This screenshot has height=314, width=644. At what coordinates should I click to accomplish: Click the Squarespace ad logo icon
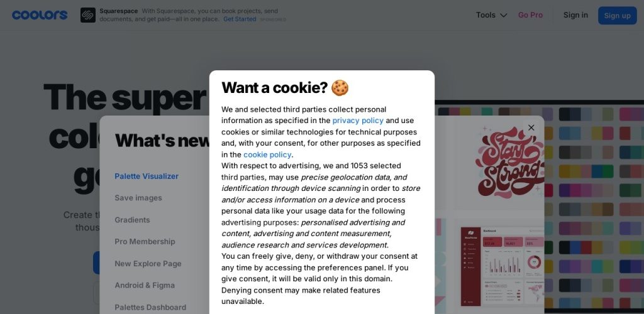[88, 15]
